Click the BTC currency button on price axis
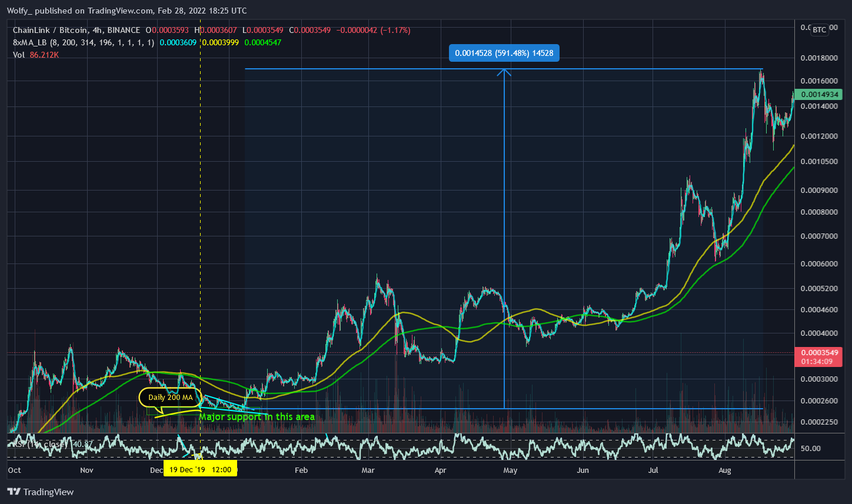 tap(819, 30)
